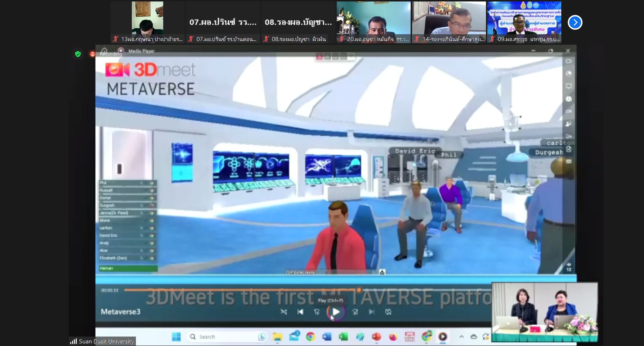The height and width of the screenshot is (346, 644).
Task: Click the David Eric avatar name tag
Action: pos(415,151)
